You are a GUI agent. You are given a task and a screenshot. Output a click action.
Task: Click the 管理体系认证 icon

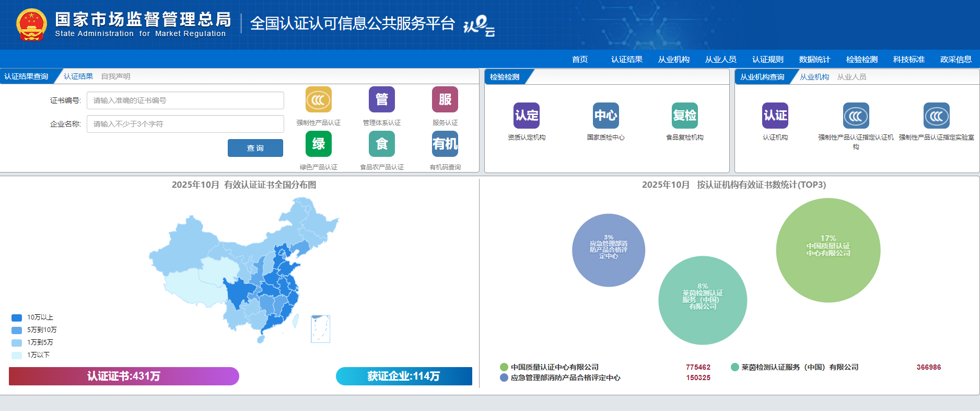(381, 99)
